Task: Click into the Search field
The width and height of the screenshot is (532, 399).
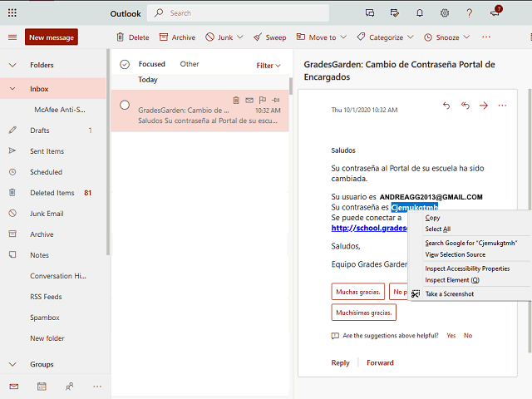Action: (238, 13)
